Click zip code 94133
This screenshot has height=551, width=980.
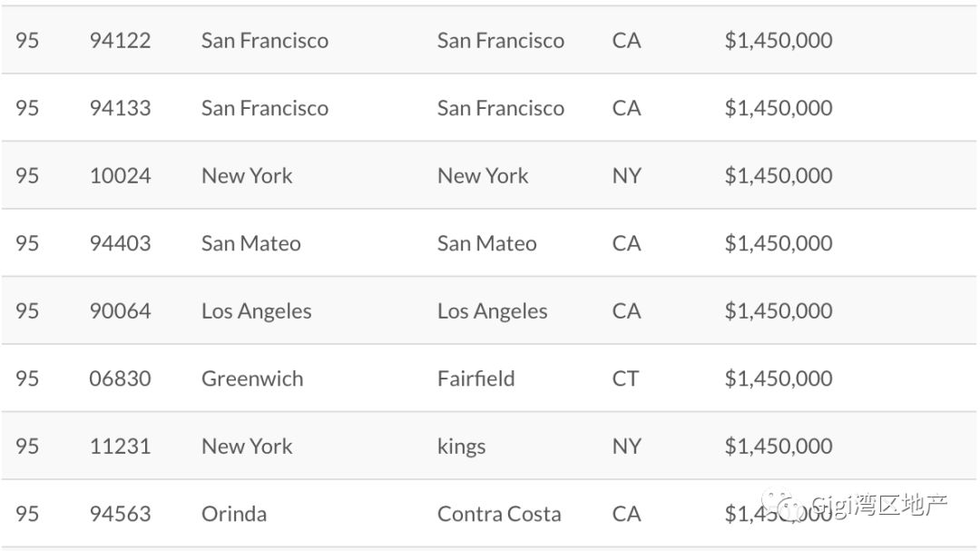[120, 108]
